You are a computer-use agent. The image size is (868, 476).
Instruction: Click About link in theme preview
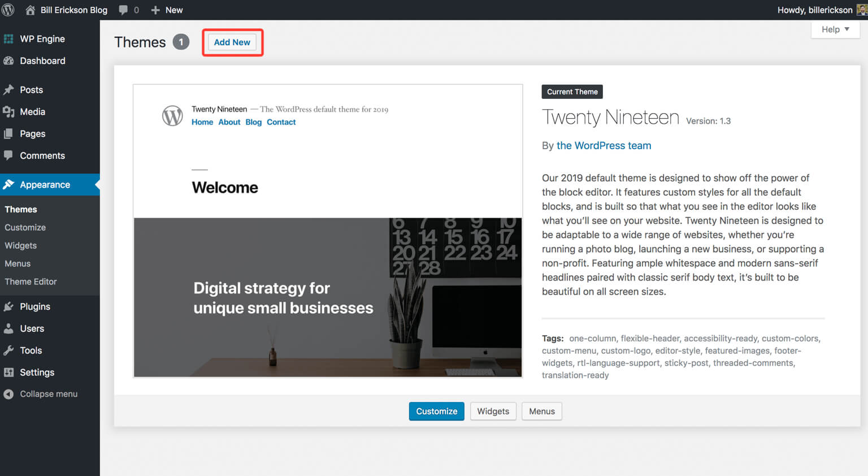229,122
